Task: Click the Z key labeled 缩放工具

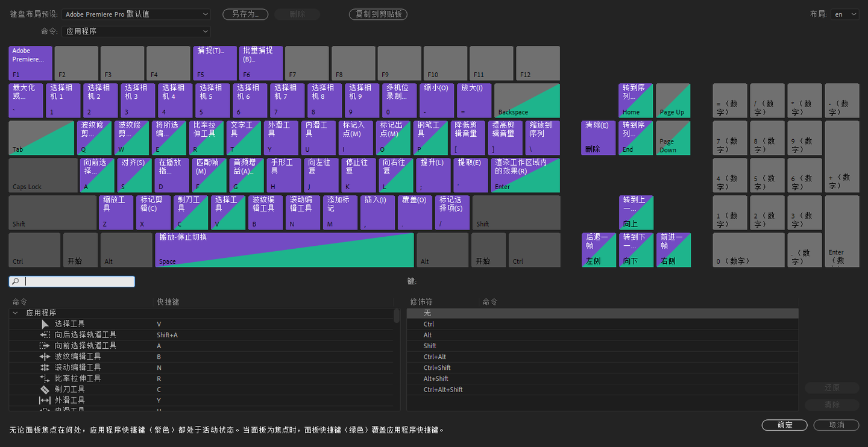Action: click(116, 213)
